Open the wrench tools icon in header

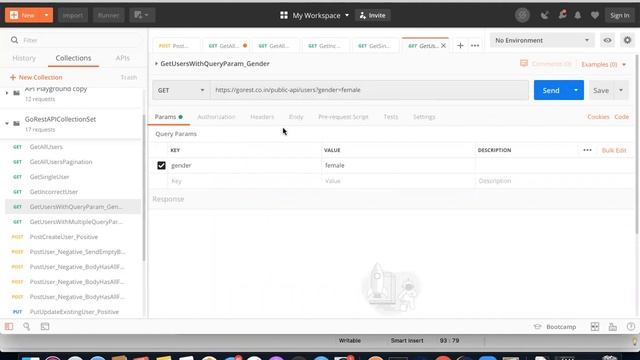[562, 15]
